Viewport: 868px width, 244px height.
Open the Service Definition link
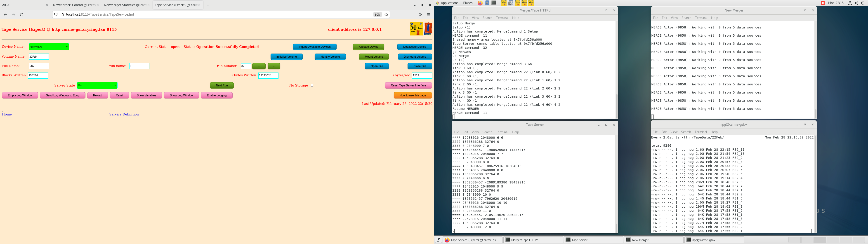pyautogui.click(x=124, y=114)
